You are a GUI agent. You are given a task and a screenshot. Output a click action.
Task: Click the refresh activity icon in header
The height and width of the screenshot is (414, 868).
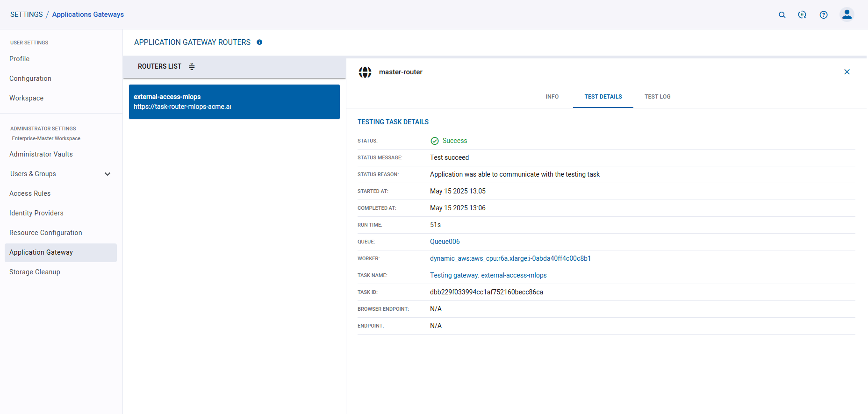pyautogui.click(x=802, y=15)
